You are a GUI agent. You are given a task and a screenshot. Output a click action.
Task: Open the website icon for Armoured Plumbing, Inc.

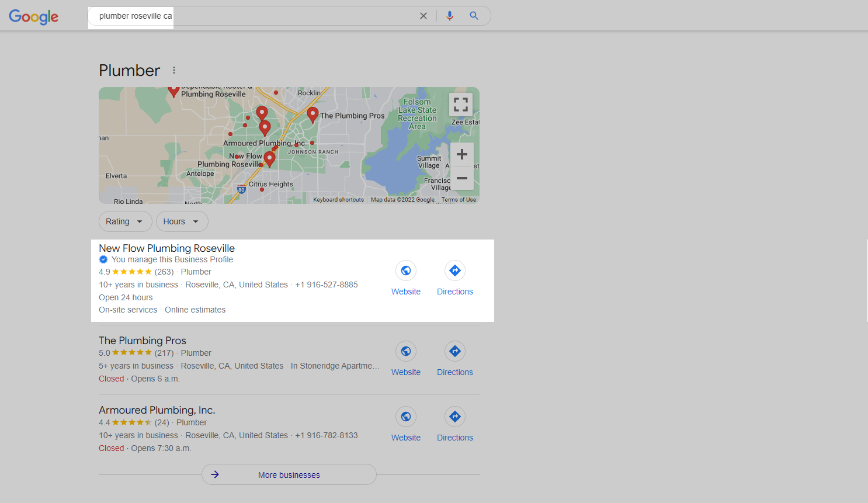coord(406,417)
